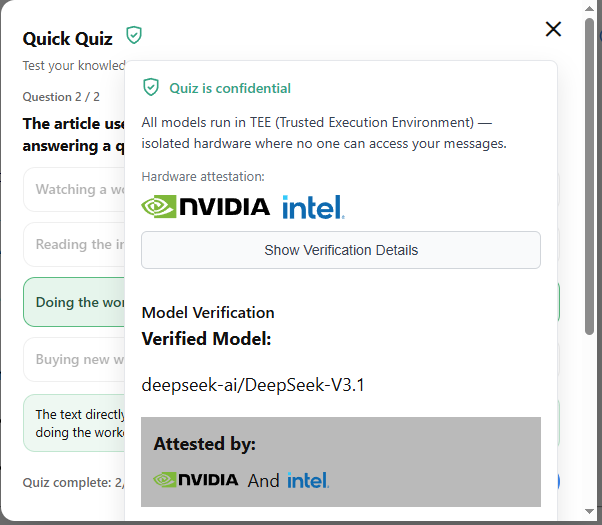The width and height of the screenshot is (602, 525).
Task: Select the 'Buying new w...' answer option
Action: tap(74, 359)
